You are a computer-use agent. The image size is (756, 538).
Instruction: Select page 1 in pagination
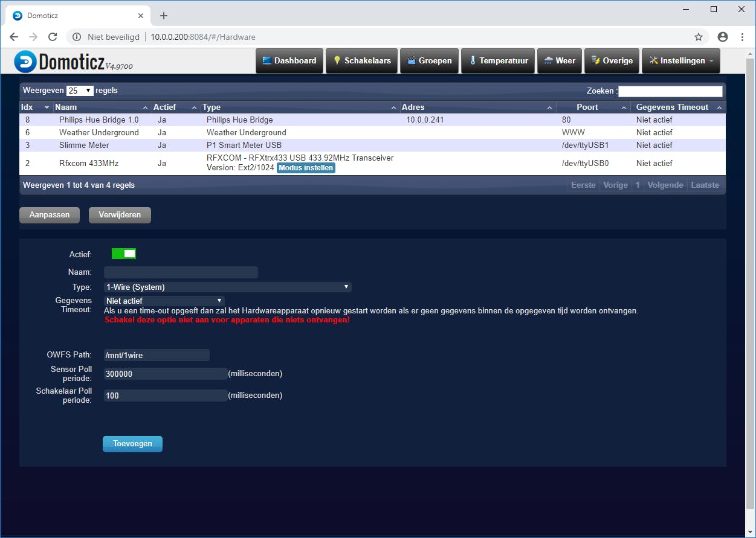tap(638, 185)
